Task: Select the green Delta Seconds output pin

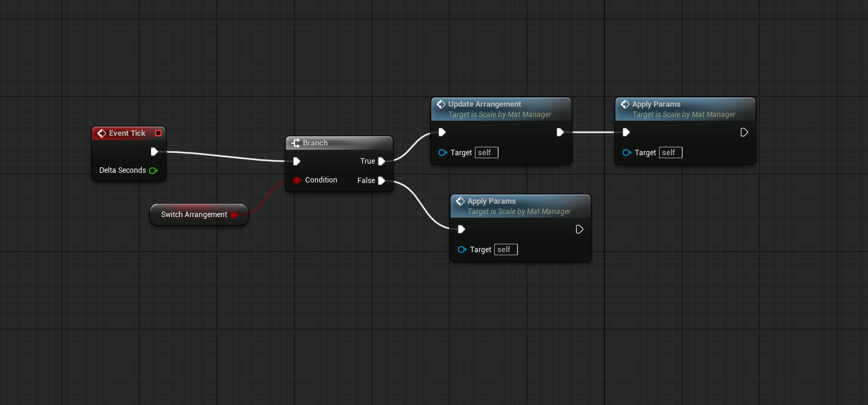Action: click(153, 170)
